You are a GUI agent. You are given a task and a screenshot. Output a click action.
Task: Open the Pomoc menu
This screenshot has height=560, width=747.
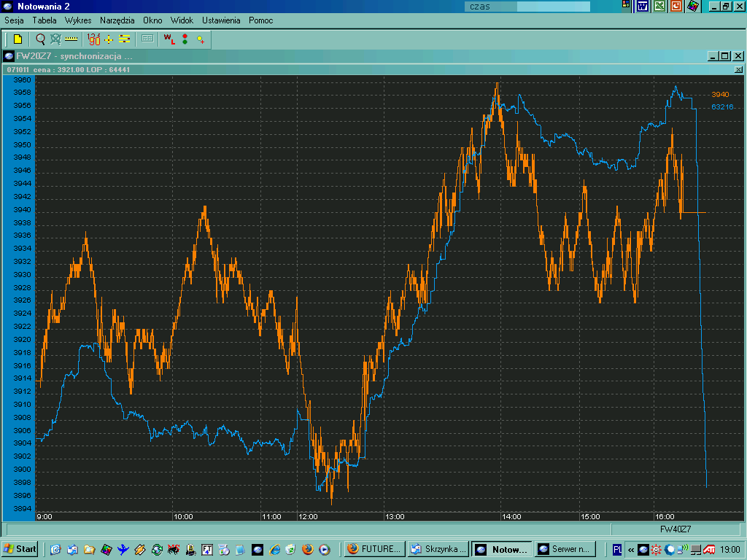pos(261,20)
